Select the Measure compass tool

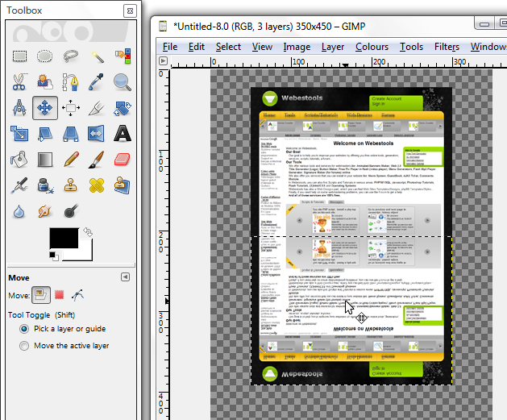click(19, 108)
